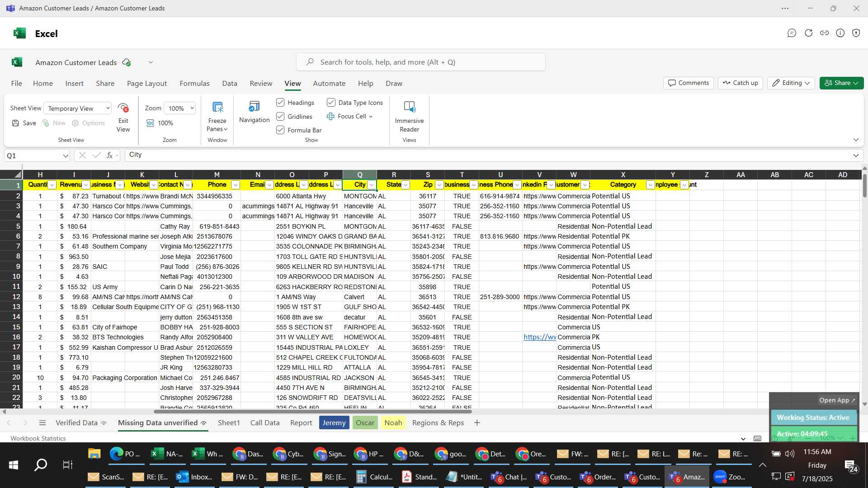
Task: Reset zoom with the 100% icon
Action: point(151,123)
